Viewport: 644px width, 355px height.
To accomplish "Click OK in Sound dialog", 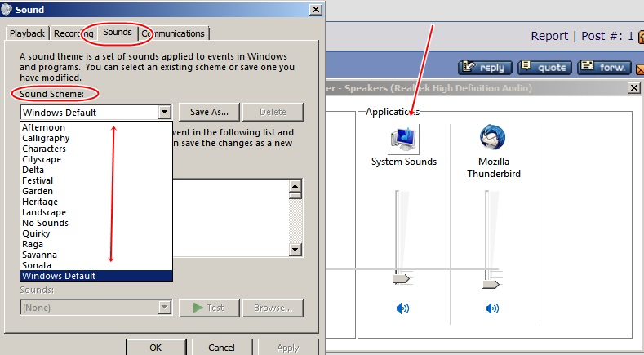I will pos(156,348).
